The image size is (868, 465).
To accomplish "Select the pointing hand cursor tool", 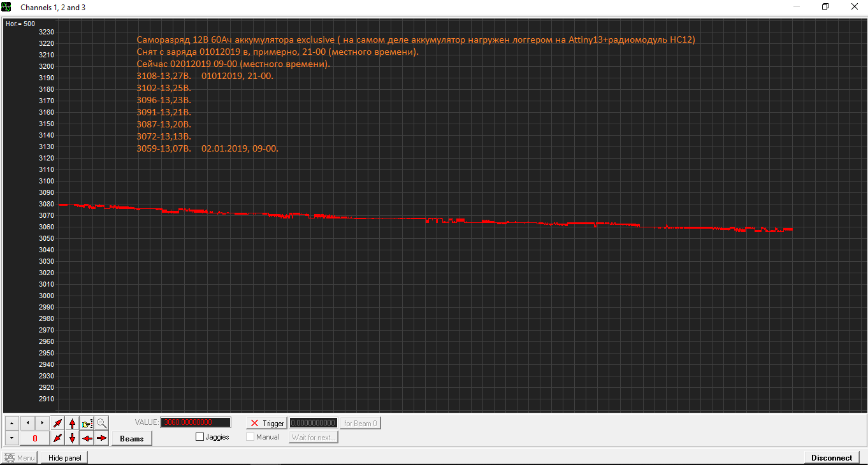I will tap(87, 423).
